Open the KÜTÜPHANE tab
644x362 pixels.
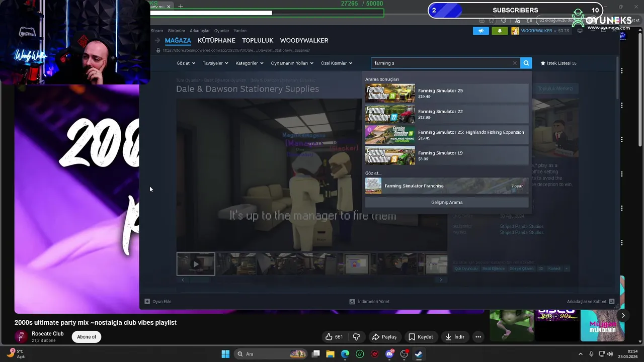point(216,40)
